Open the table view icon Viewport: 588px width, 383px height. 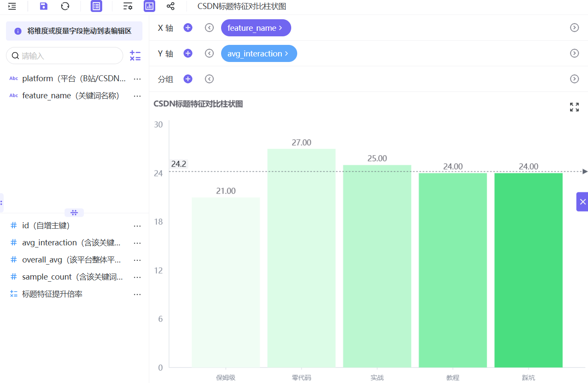point(97,6)
